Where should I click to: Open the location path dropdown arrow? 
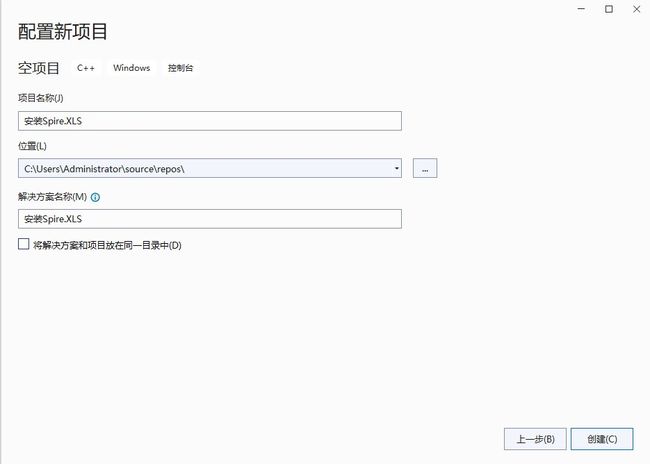click(397, 168)
